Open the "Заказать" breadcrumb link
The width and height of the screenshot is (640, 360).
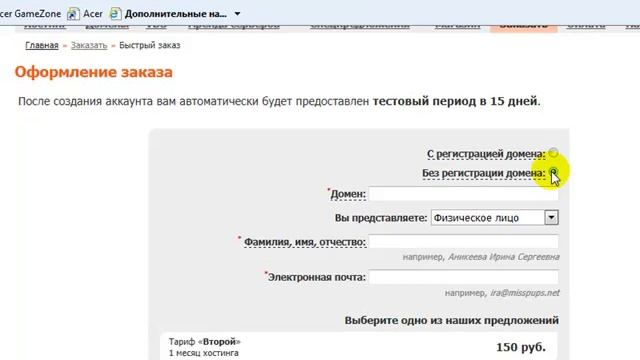click(x=89, y=45)
